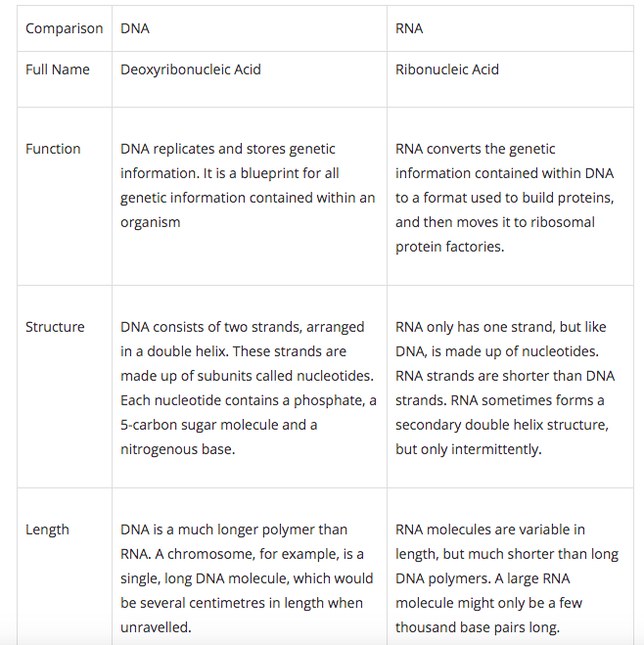
Task: Click the "RNA converts the genetic" line
Action: tap(476, 149)
